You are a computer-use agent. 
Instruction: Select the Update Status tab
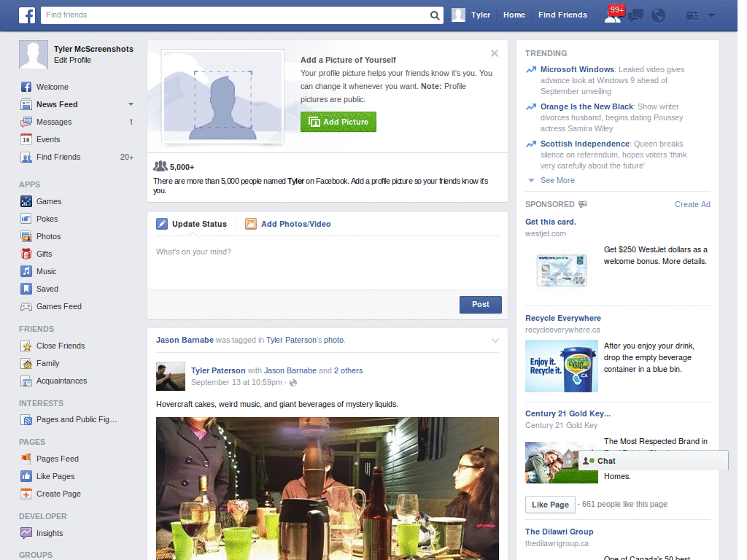192,224
